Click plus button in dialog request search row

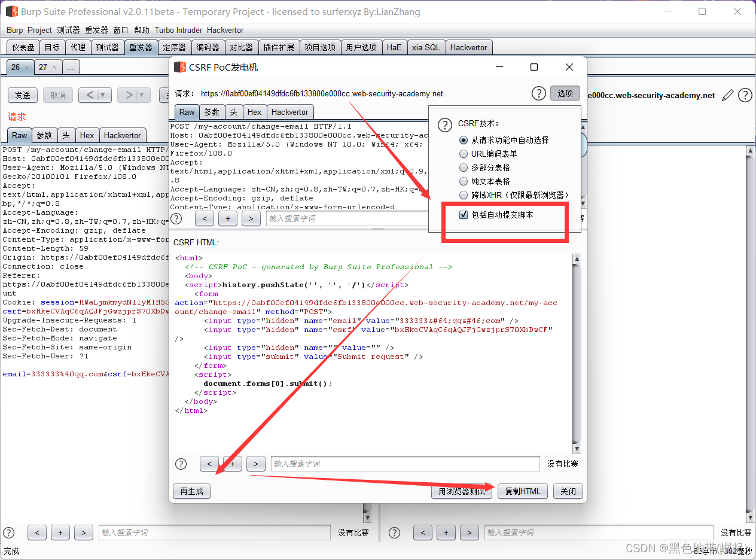point(228,218)
